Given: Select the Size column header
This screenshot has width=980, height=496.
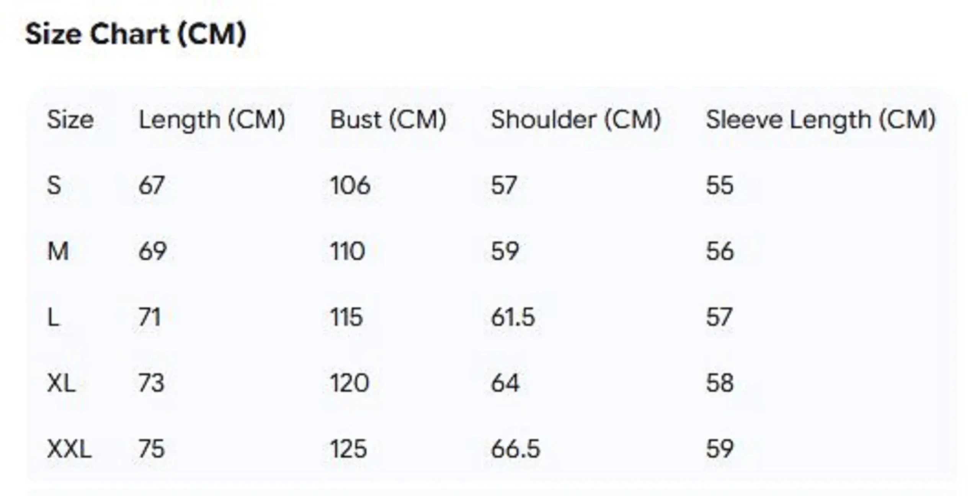Looking at the screenshot, I should coord(70,120).
